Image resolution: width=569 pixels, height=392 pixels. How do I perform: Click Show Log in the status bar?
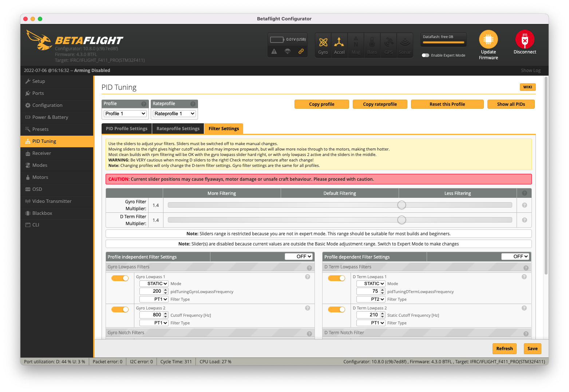point(530,71)
